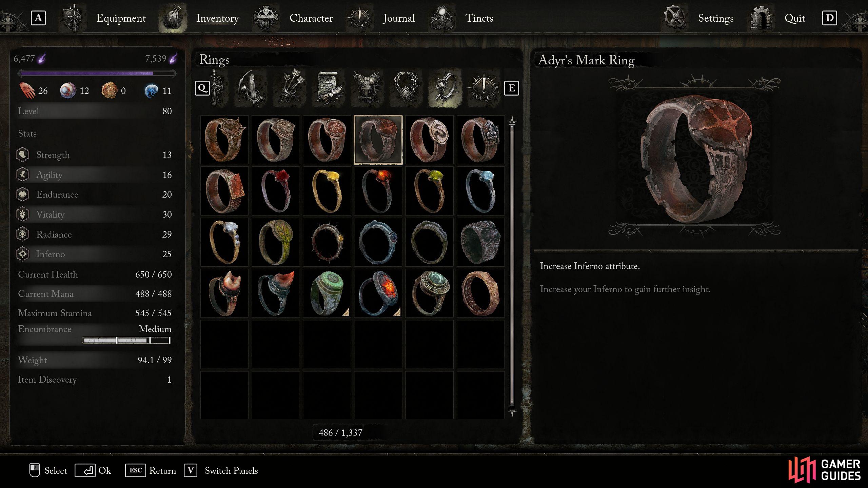868x488 pixels.
Task: Choose the green jade signet ring
Action: pyautogui.click(x=327, y=293)
